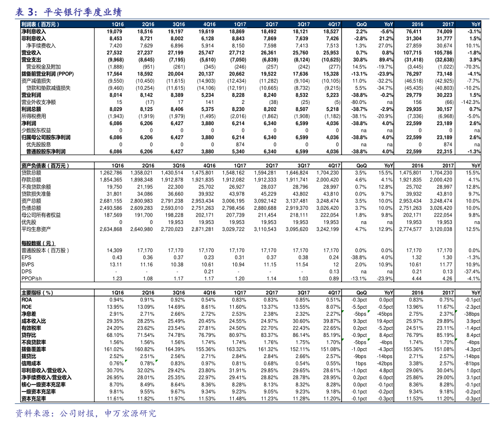This screenshot has width=504, height=425.
Task: Click the 73,148 value cell
Action: click(439, 74)
